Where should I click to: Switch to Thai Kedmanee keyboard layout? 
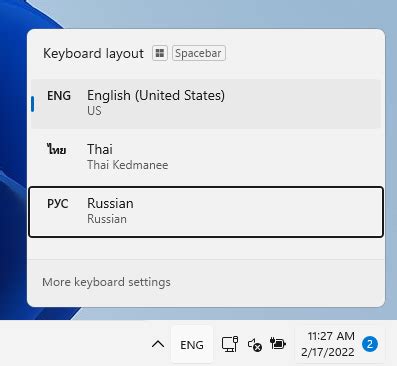(206, 157)
